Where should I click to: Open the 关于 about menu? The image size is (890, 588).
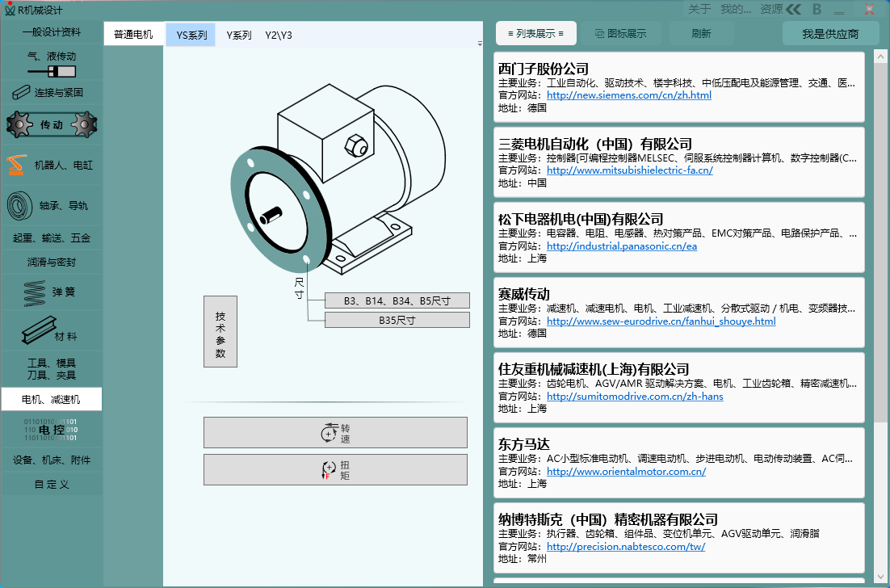pos(699,9)
